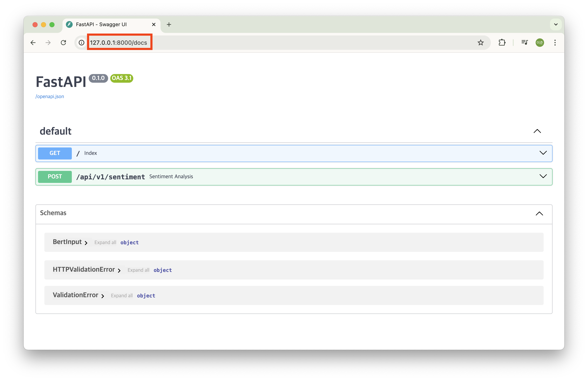Viewport: 588px width, 381px height.
Task: Bookmark this page with the star icon
Action: (x=480, y=43)
